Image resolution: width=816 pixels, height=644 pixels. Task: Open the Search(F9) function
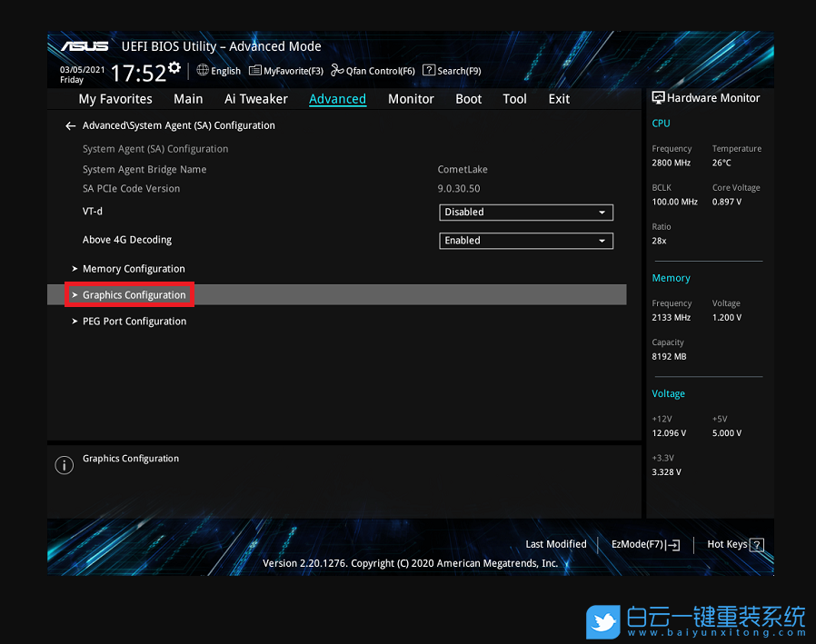click(x=451, y=70)
